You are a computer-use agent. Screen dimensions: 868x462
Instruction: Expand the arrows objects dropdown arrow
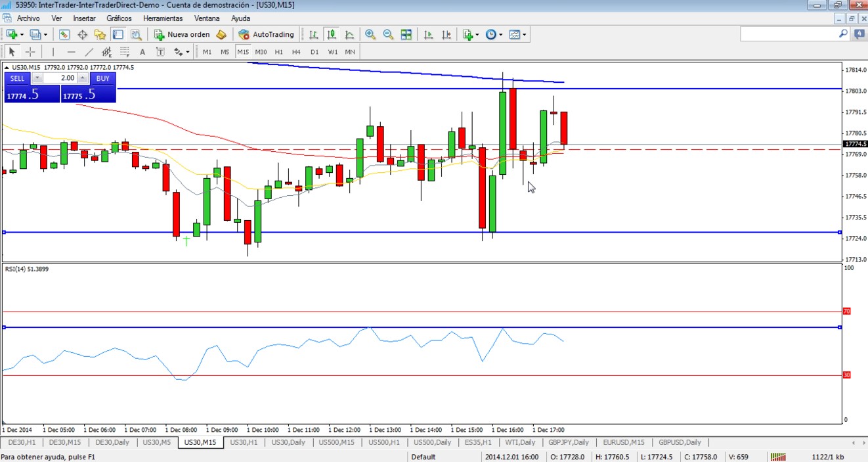pyautogui.click(x=188, y=52)
